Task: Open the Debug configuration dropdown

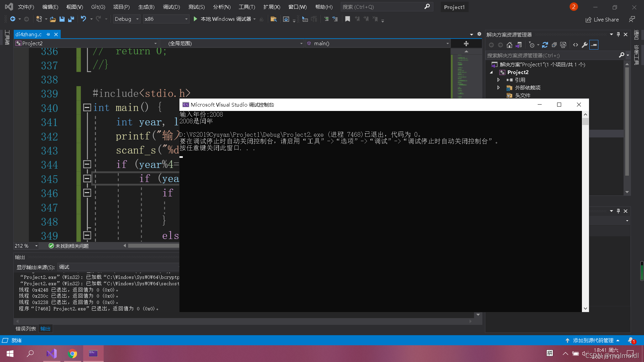Action: pos(137,19)
